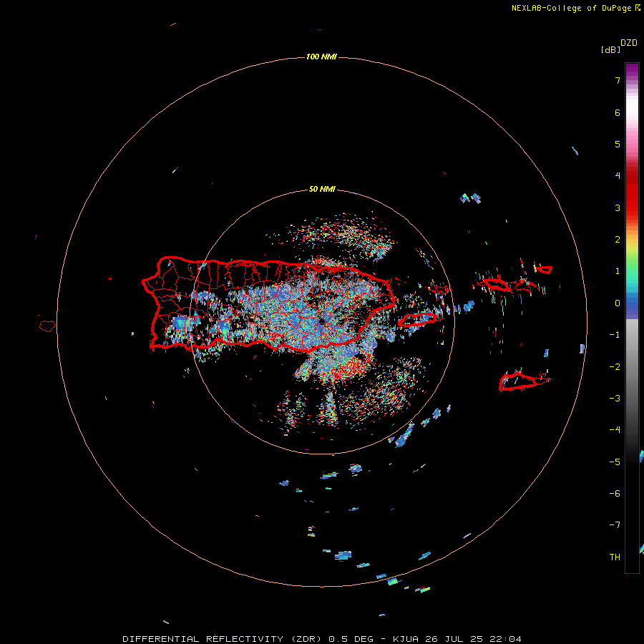
Task: Click the 50 NMI range ring label
Action: point(322,189)
